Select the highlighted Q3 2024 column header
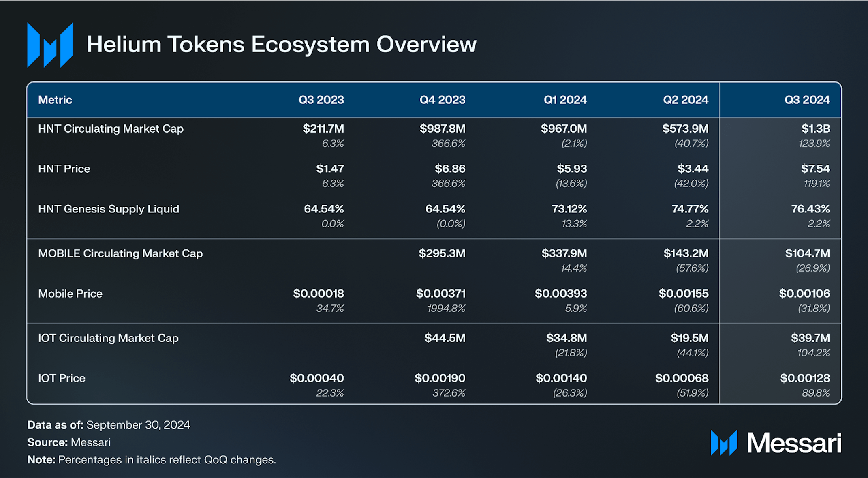Viewport: 868px width, 478px height. pos(807,100)
